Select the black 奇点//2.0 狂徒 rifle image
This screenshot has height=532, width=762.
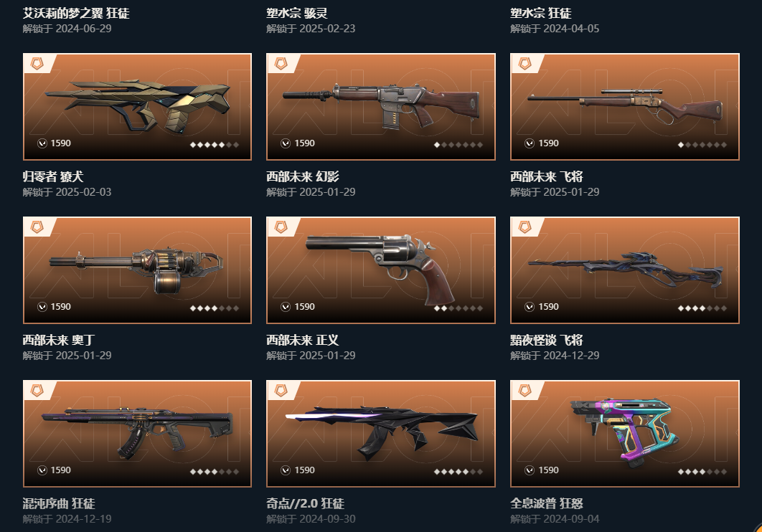382,432
